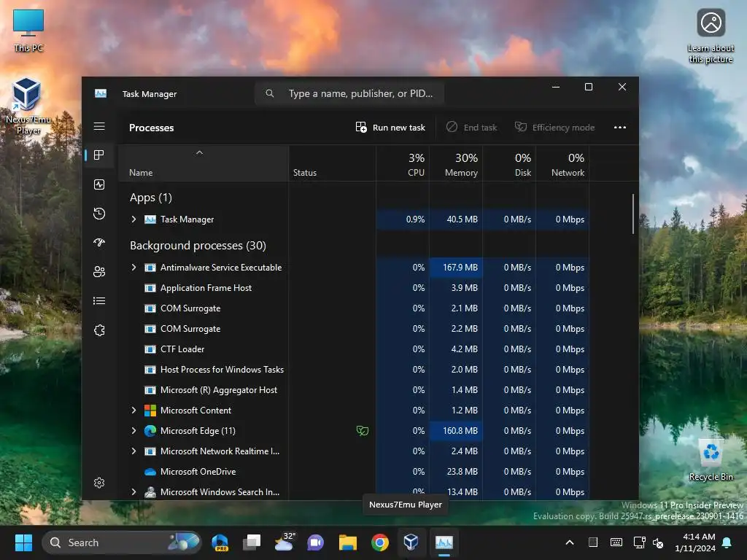Sort by the CPU column header
The height and width of the screenshot is (560, 747).
(403, 163)
